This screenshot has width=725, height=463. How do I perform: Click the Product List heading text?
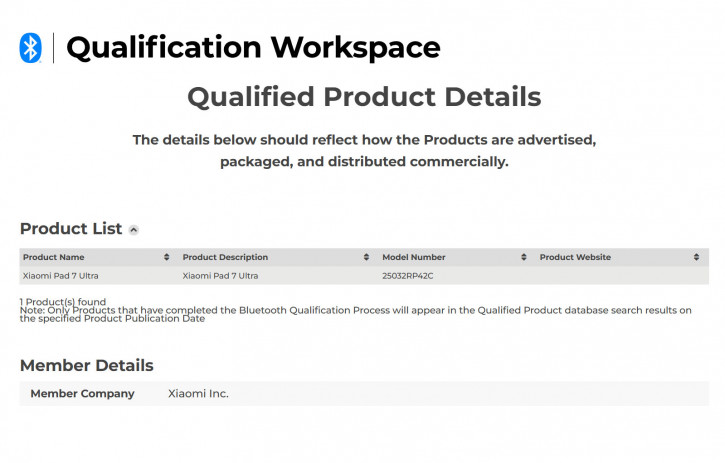pyautogui.click(x=71, y=228)
